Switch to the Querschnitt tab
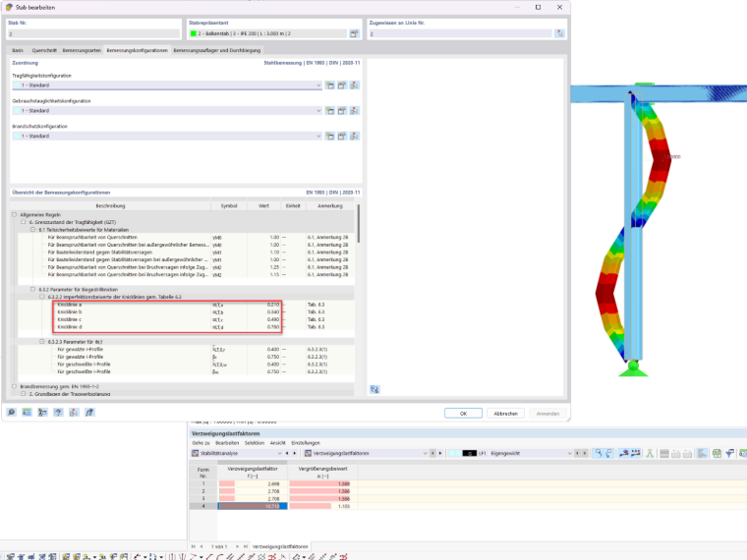Screen dimensions: 747x560 (44, 50)
